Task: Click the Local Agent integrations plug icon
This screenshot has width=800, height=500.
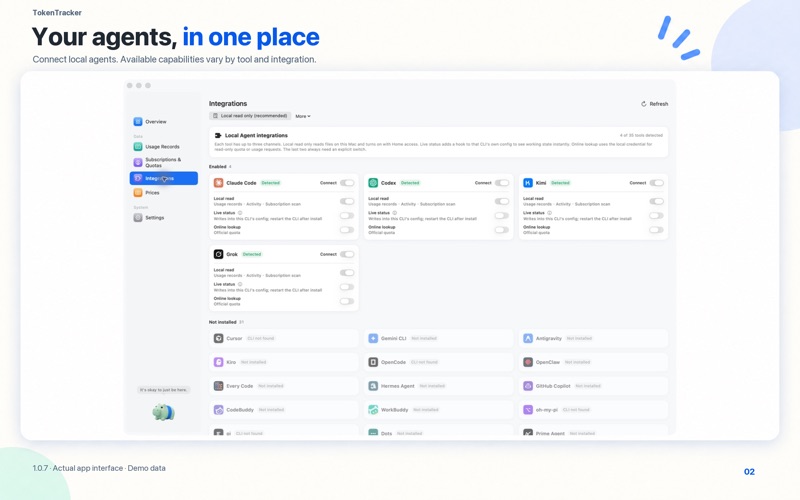Action: click(218, 136)
